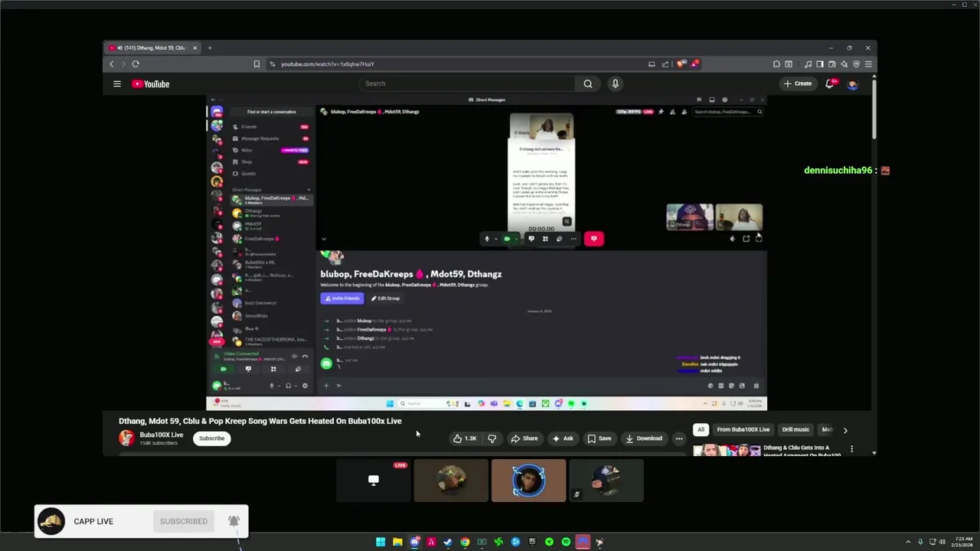Like the video with 1.3K likes

(x=465, y=439)
